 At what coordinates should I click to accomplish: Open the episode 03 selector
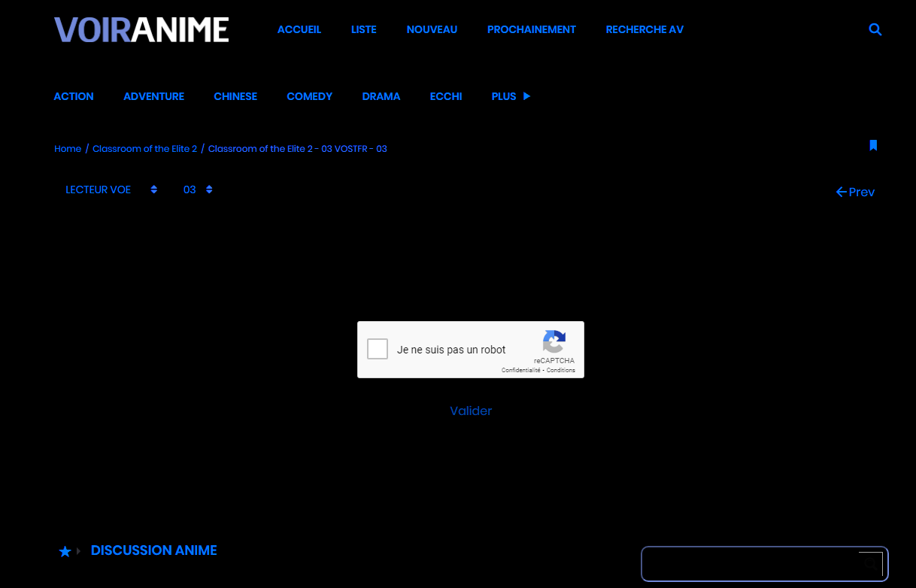point(190,189)
